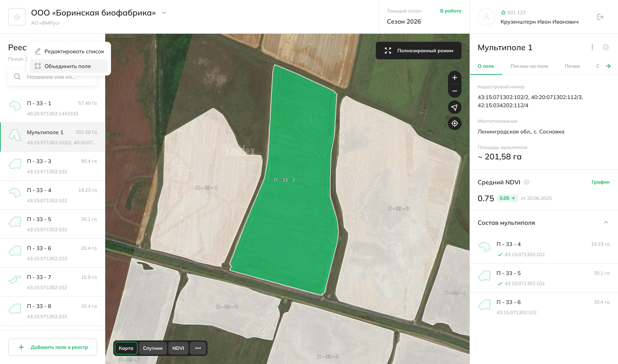Click the company logo icon in header
The width and height of the screenshot is (618, 364).
(17, 17)
